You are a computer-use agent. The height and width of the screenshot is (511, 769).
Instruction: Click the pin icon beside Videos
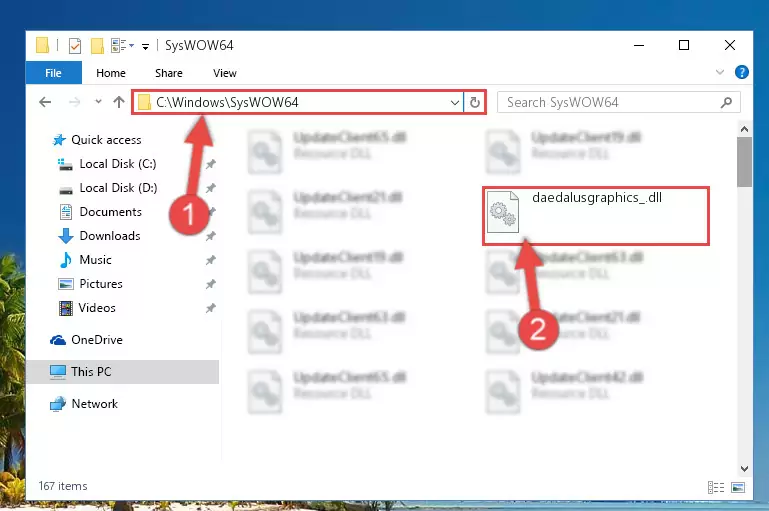tap(210, 308)
